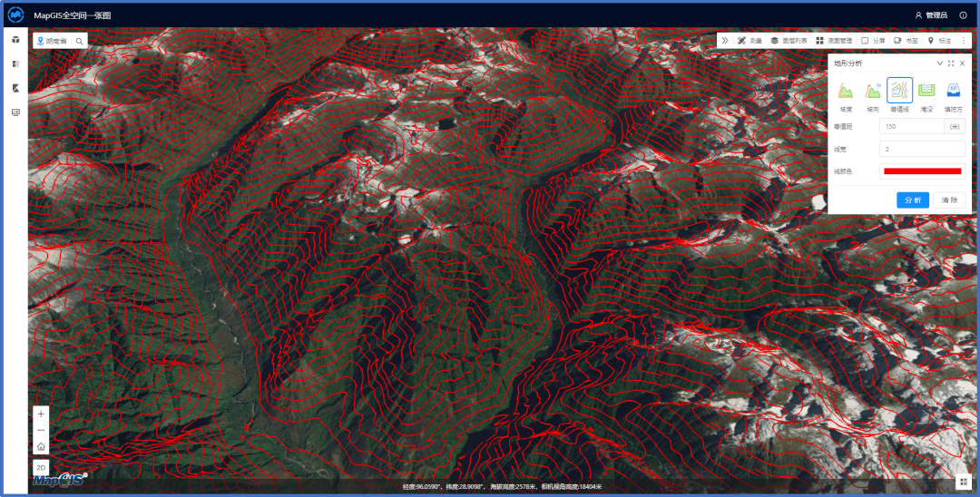Toggle 分屏 split screen view
This screenshot has height=497, width=980.
[871, 41]
